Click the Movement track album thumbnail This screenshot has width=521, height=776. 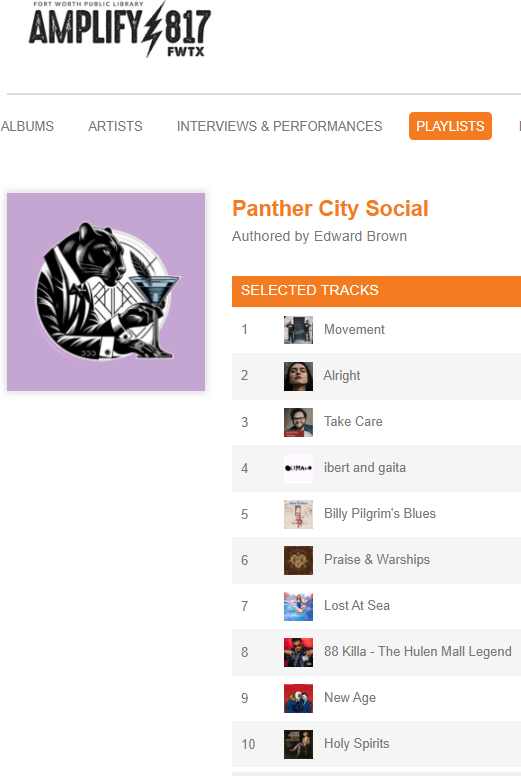pos(298,330)
